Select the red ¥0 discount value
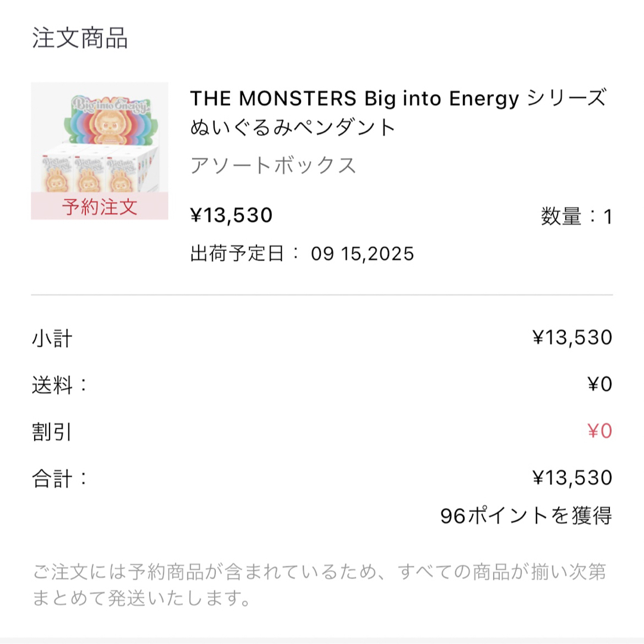 600,431
